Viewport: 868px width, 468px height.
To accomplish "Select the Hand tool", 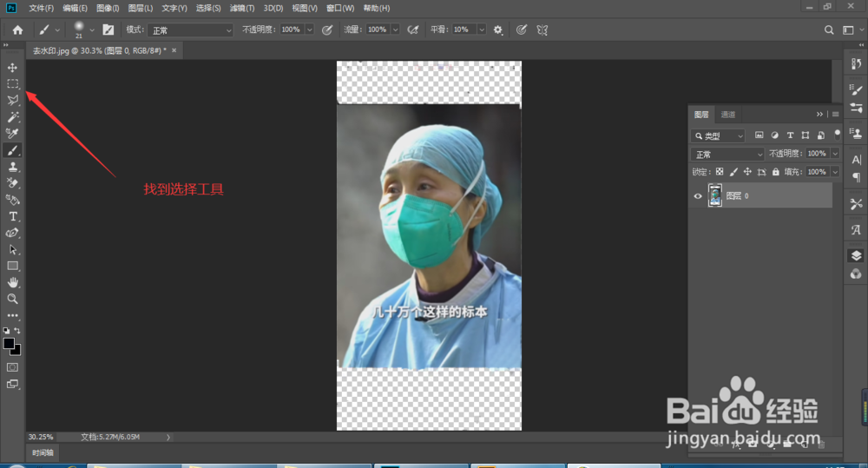I will (x=12, y=282).
